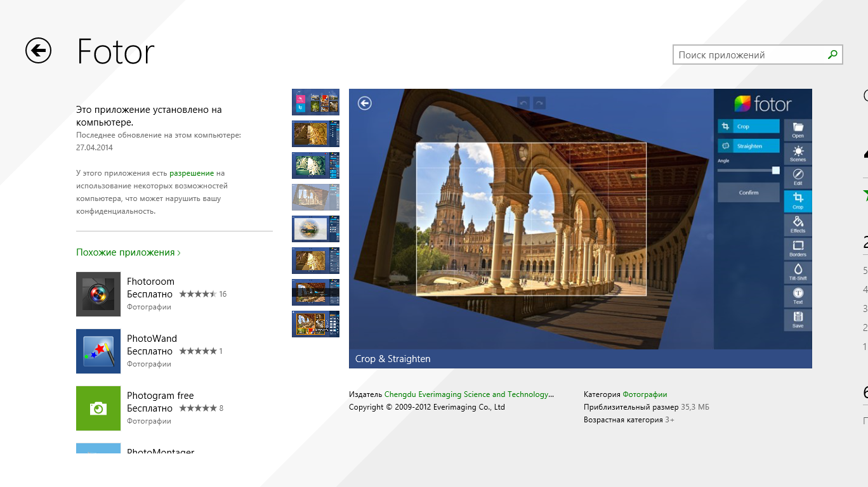This screenshot has height=487, width=868.
Task: Select the Tilt-Shift droplet icon in the preview
Action: (x=798, y=272)
